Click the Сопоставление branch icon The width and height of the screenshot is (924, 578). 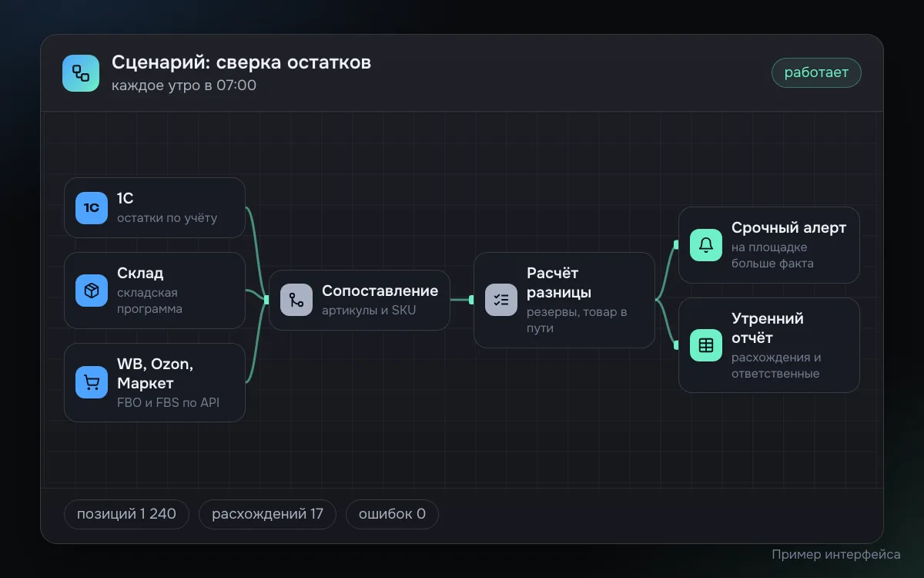coord(296,300)
